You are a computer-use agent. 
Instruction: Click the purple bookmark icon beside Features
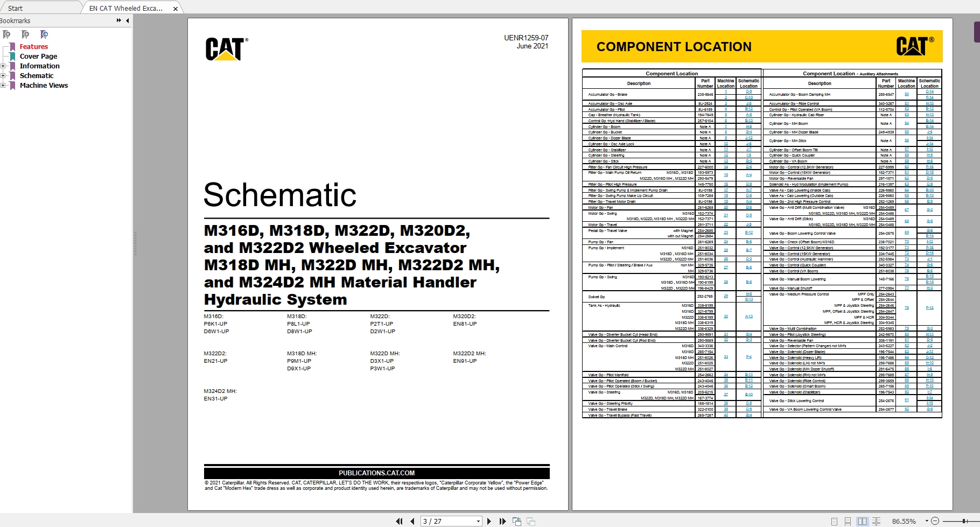pos(13,47)
